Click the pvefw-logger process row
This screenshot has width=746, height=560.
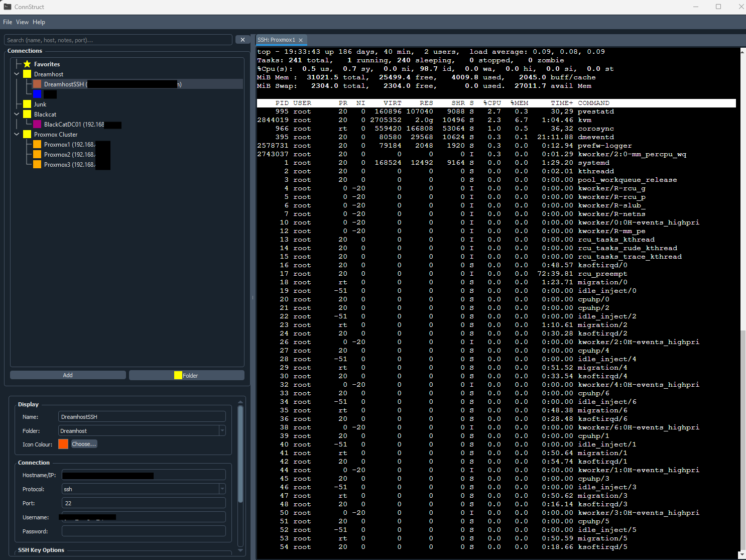pyautogui.click(x=496, y=146)
